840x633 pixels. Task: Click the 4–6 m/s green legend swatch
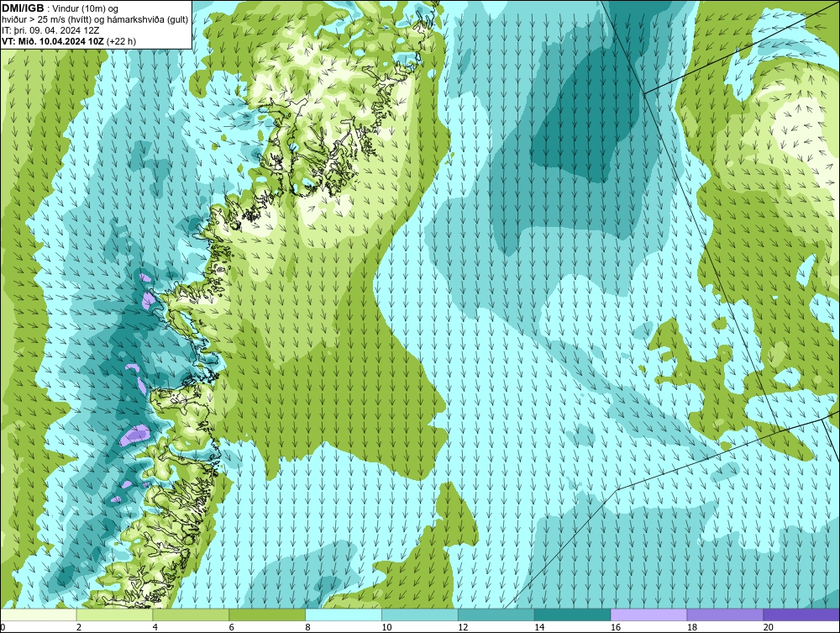coord(191,615)
